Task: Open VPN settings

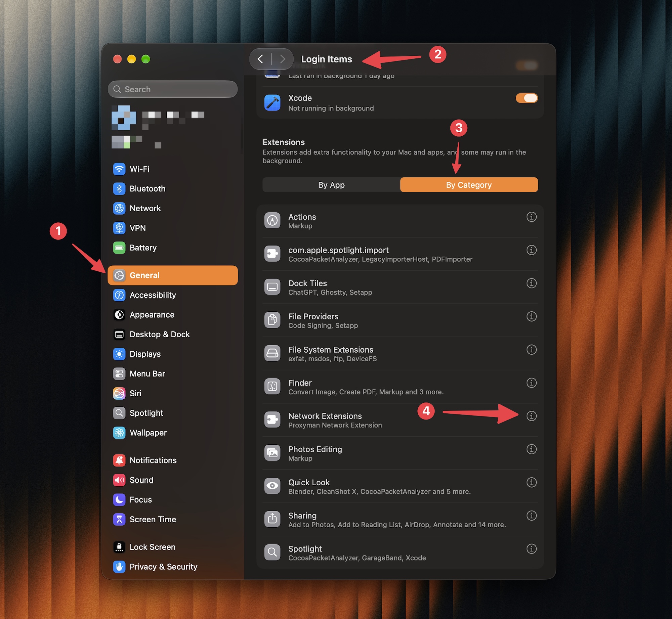Action: pyautogui.click(x=172, y=228)
